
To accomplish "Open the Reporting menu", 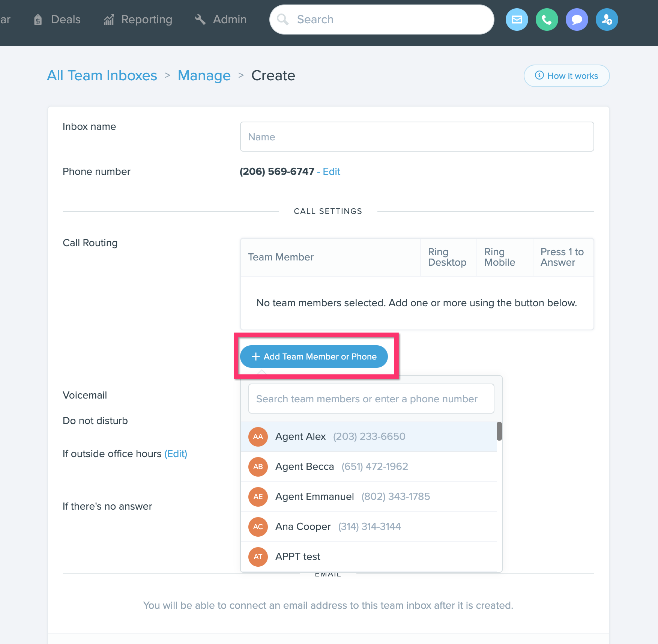I will click(138, 20).
